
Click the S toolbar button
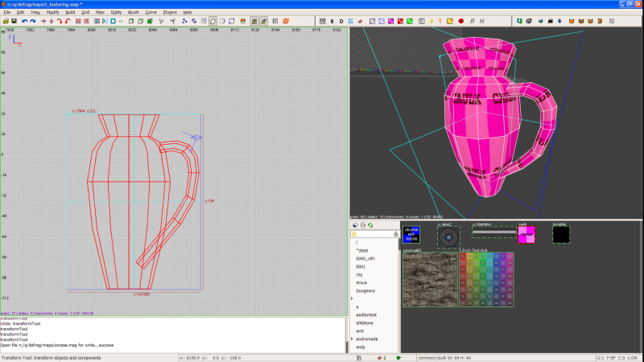(x=332, y=20)
